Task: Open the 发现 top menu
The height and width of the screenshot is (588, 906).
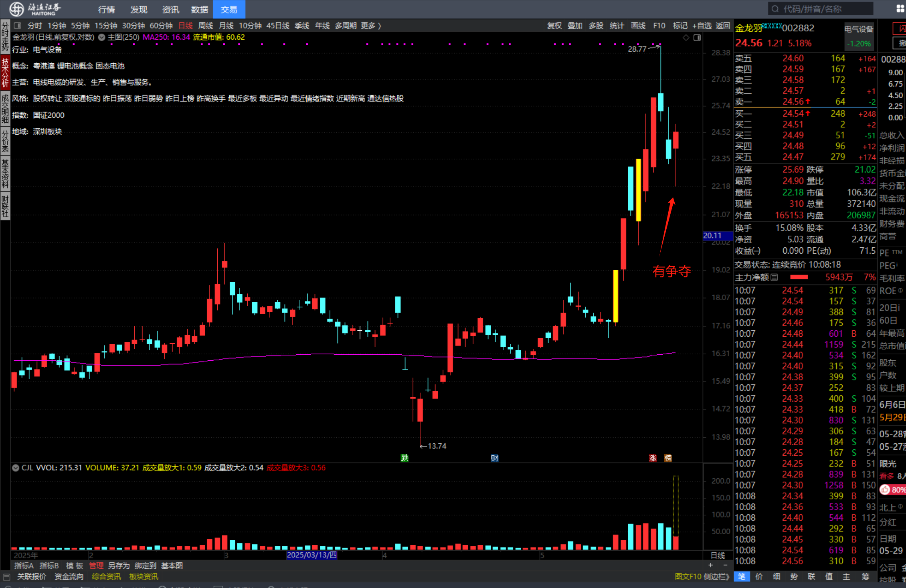Action: (x=139, y=9)
